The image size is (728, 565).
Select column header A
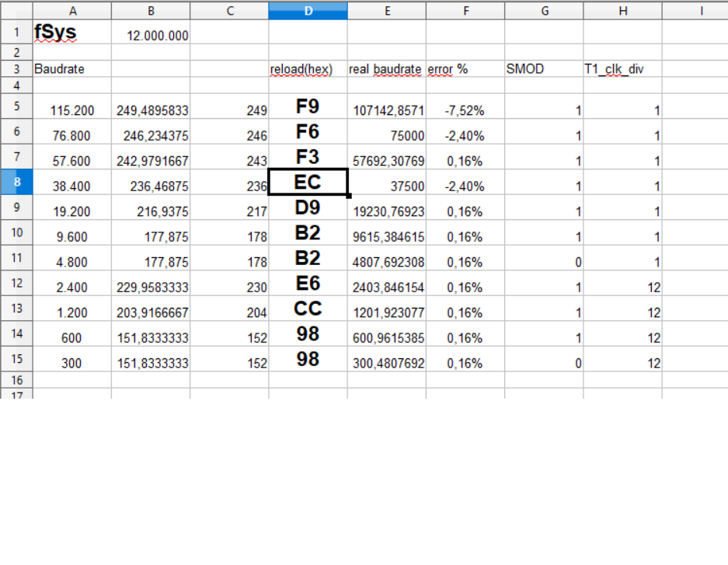(72, 11)
